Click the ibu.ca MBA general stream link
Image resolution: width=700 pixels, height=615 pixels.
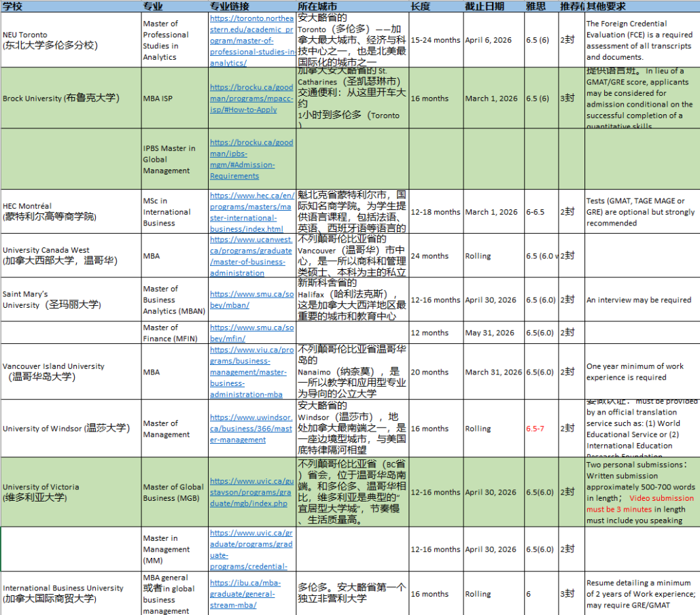(x=251, y=594)
